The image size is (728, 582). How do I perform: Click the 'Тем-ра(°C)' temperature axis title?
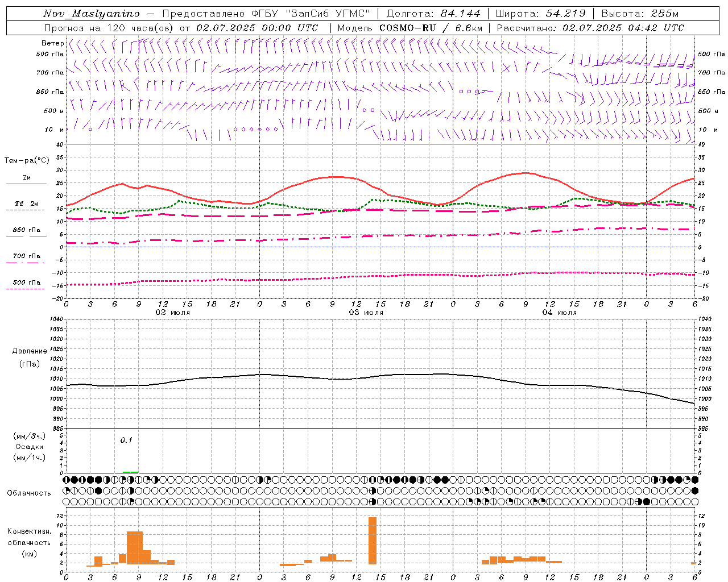27,161
